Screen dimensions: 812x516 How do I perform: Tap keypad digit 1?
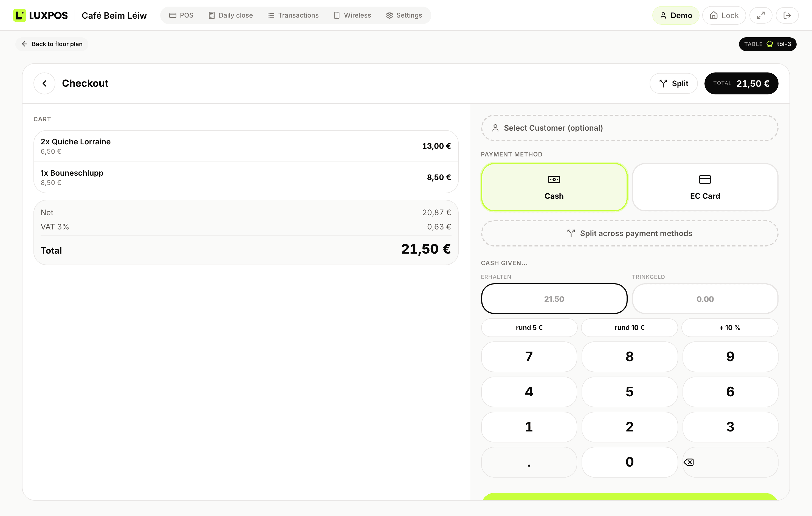[529, 427]
